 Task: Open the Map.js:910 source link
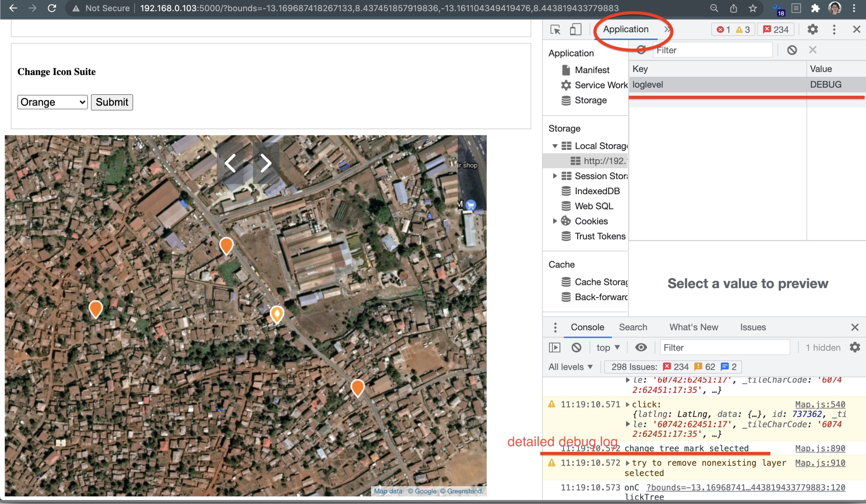(x=820, y=463)
